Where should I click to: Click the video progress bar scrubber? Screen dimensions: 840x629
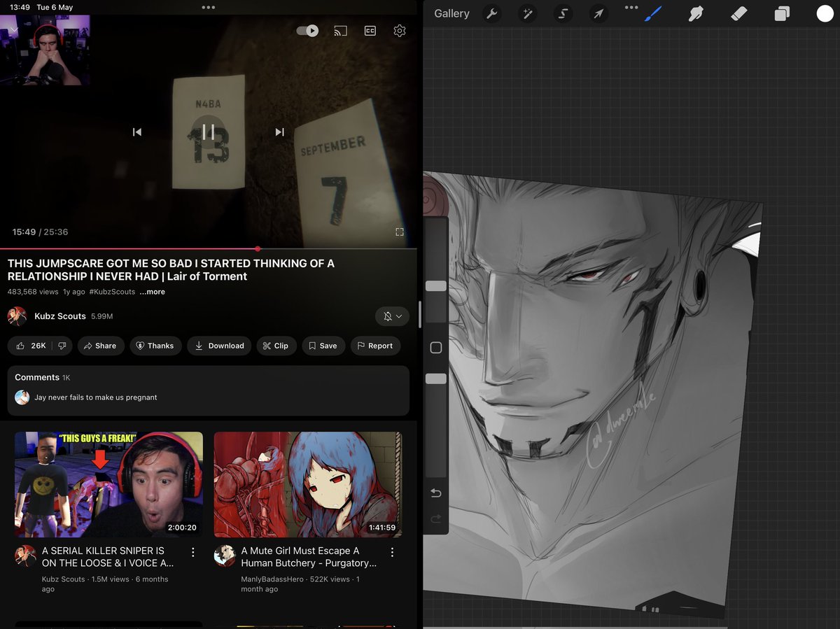(258, 248)
